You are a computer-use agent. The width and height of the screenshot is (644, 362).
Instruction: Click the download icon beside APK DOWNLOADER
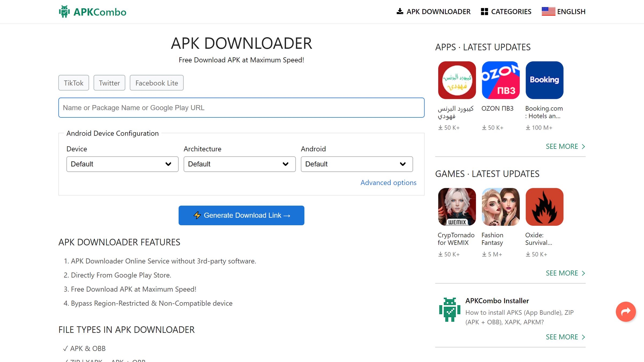pyautogui.click(x=400, y=11)
